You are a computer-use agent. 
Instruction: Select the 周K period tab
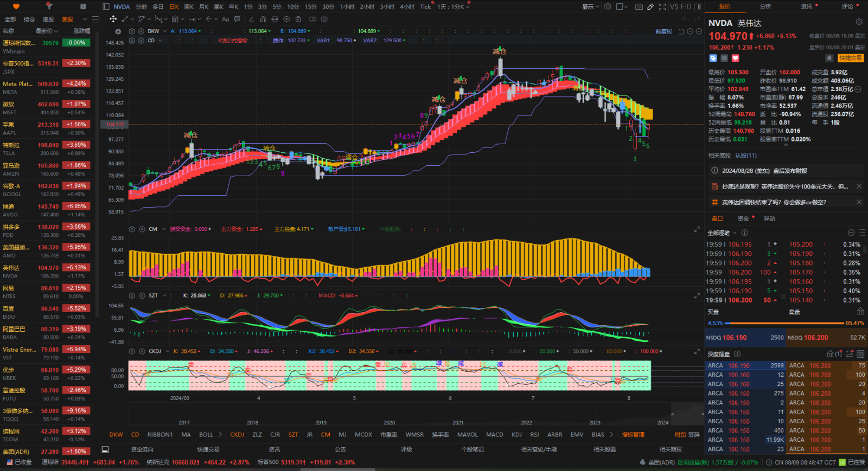(x=189, y=7)
